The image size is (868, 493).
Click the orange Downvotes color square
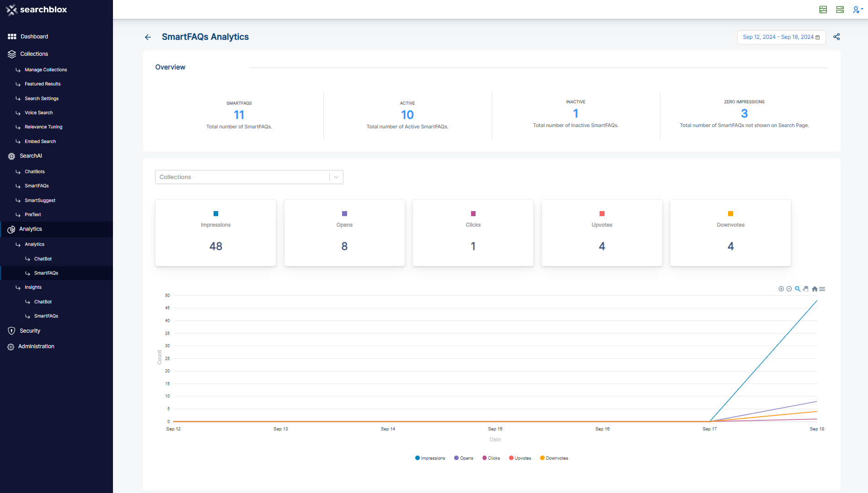pyautogui.click(x=731, y=214)
